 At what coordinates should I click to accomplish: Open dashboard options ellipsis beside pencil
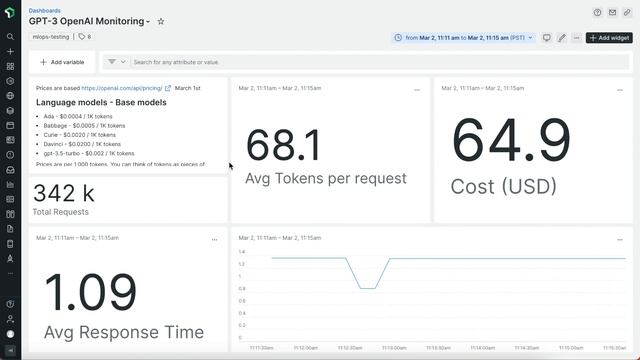(576, 38)
